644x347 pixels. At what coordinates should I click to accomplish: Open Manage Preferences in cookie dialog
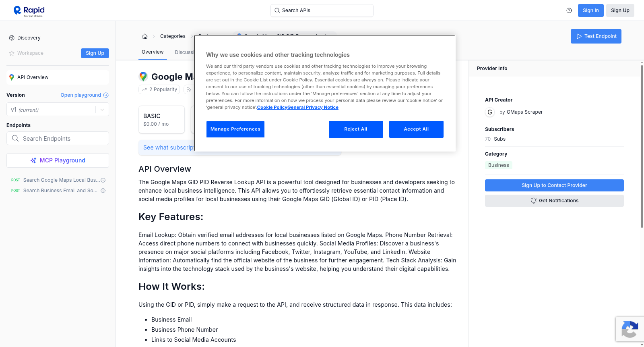[235, 129]
